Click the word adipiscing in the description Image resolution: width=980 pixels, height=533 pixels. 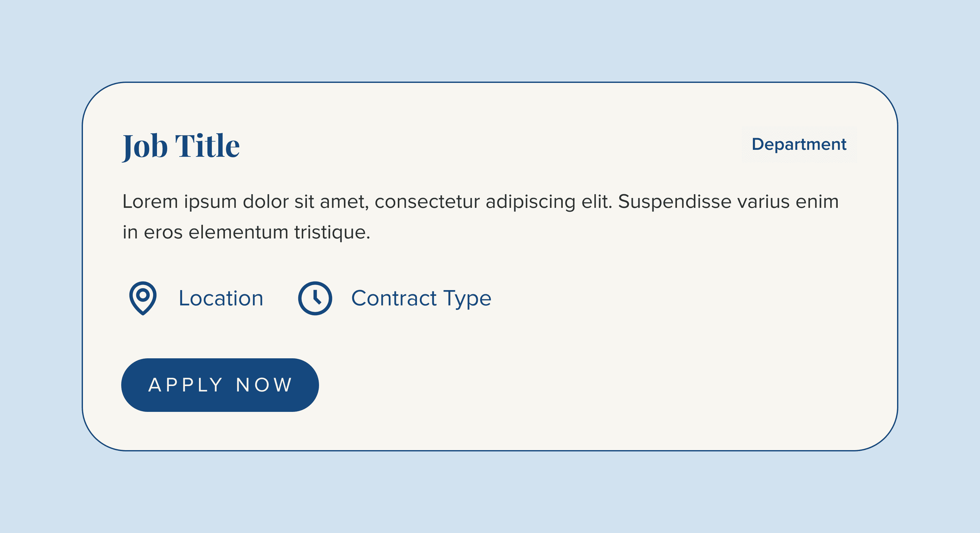[530, 202]
